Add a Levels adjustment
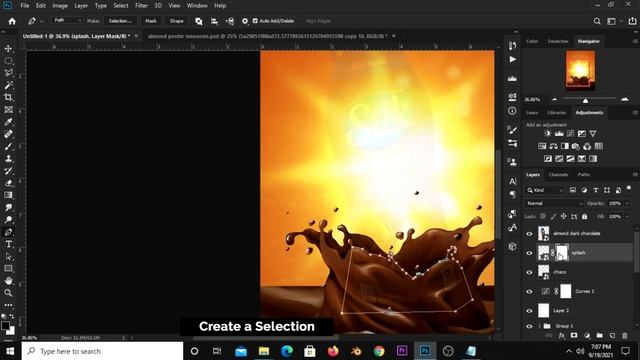The image size is (640, 360). [x=559, y=133]
